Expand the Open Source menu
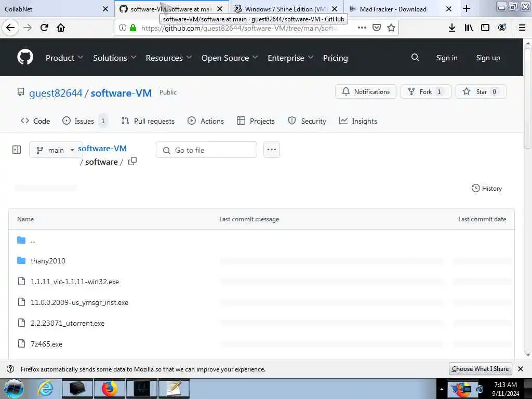 point(230,58)
